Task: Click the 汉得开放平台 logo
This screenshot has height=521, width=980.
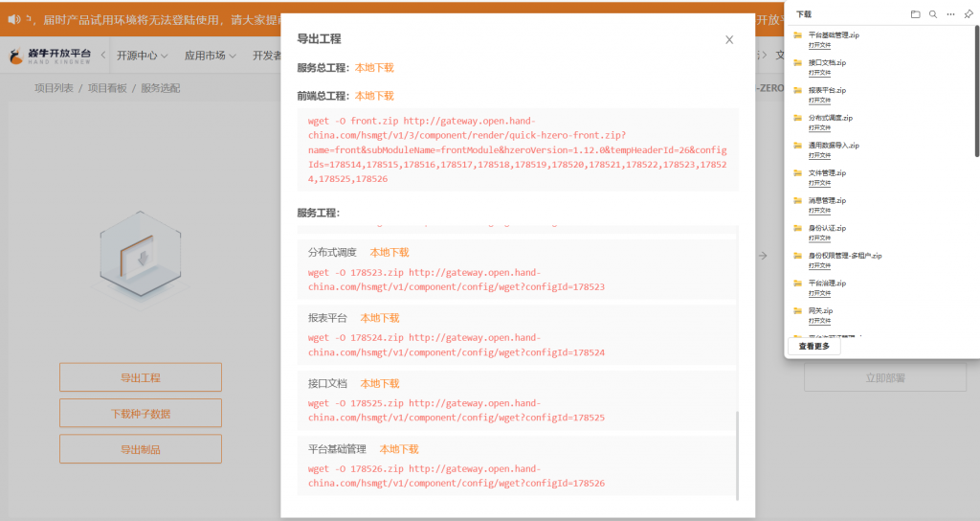Action: [x=51, y=57]
